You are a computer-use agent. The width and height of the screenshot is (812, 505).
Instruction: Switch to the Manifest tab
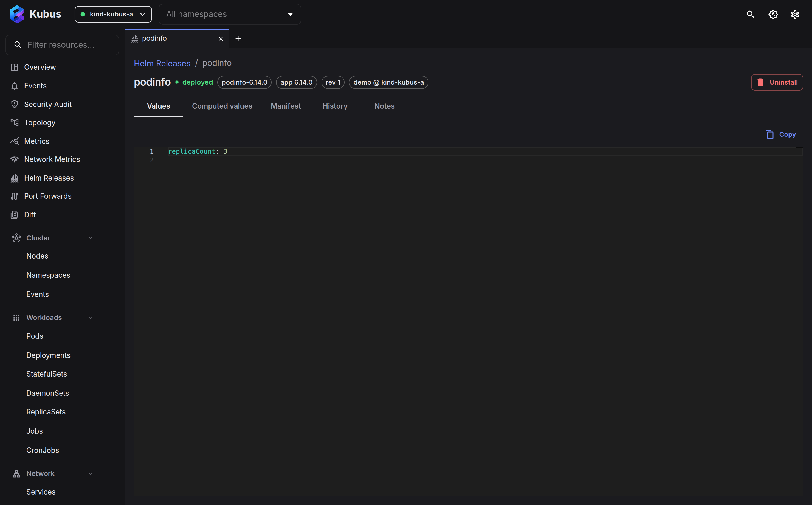(286, 106)
